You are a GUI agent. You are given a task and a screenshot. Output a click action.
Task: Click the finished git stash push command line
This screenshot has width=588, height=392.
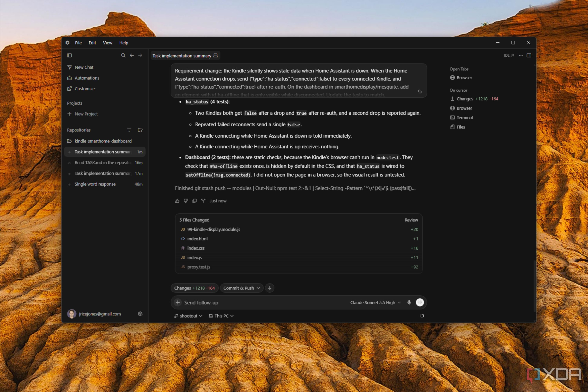click(x=295, y=188)
